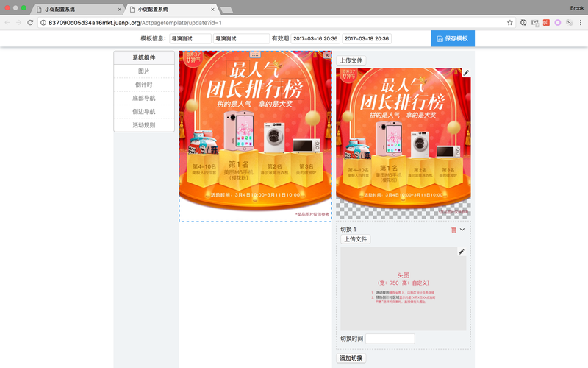Edit the uploaded banner with pencil icon
The width and height of the screenshot is (588, 368).
466,73
